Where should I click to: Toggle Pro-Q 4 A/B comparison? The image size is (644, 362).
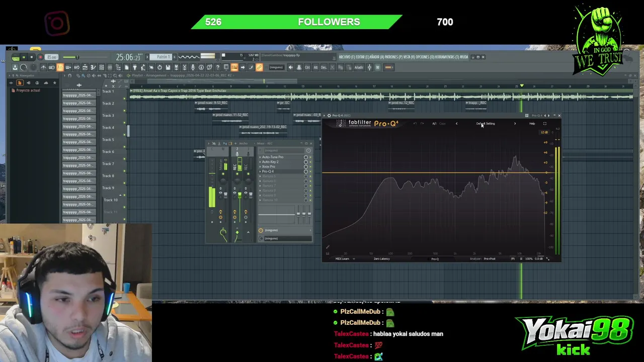point(434,124)
